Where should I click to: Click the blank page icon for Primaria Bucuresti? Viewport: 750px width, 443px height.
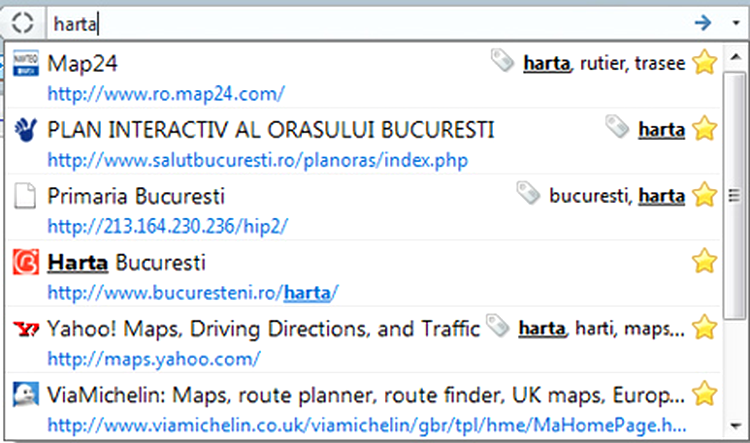pyautogui.click(x=25, y=196)
